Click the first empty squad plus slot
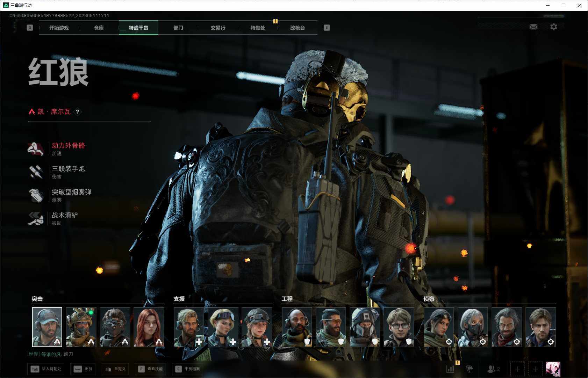This screenshot has height=378, width=588. 518,369
